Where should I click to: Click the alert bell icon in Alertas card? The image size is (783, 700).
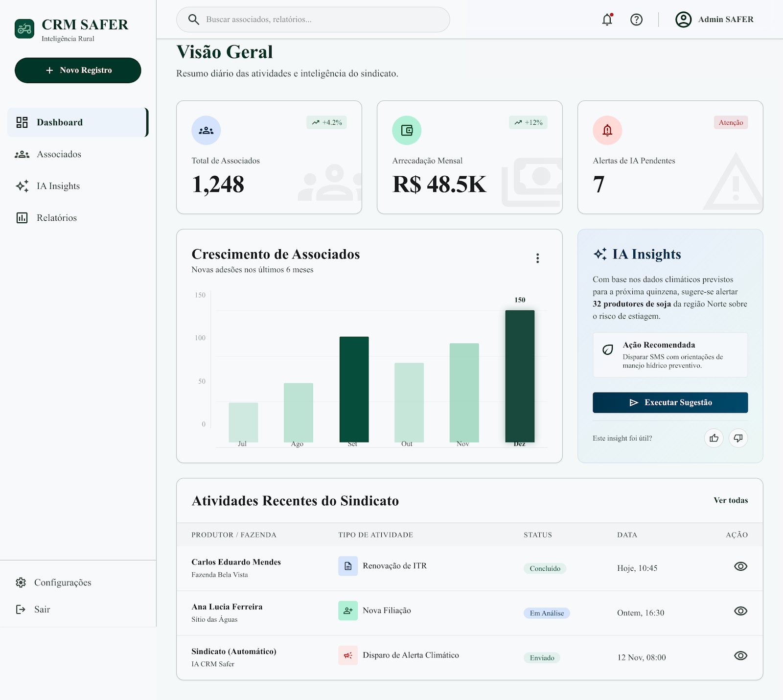(607, 130)
